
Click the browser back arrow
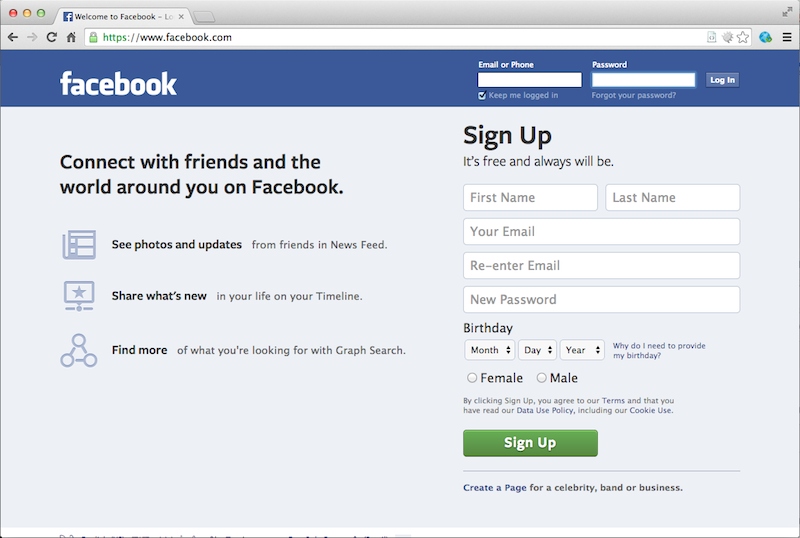click(13, 37)
